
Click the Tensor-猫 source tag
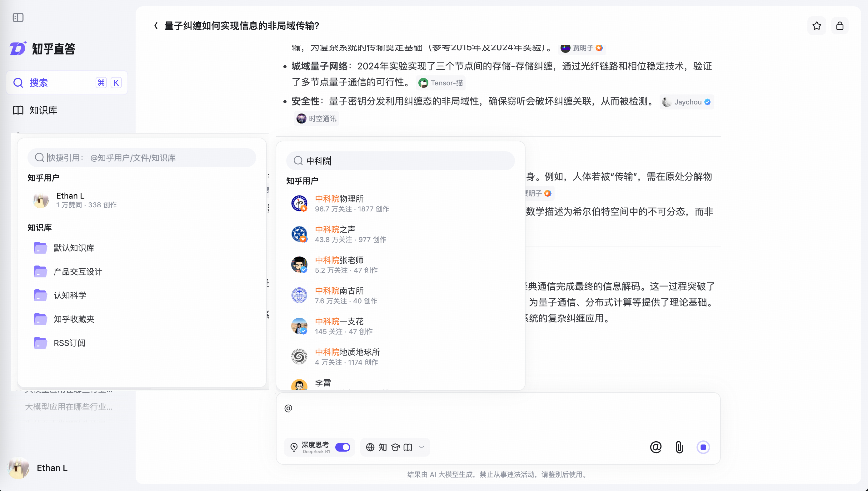tap(440, 83)
